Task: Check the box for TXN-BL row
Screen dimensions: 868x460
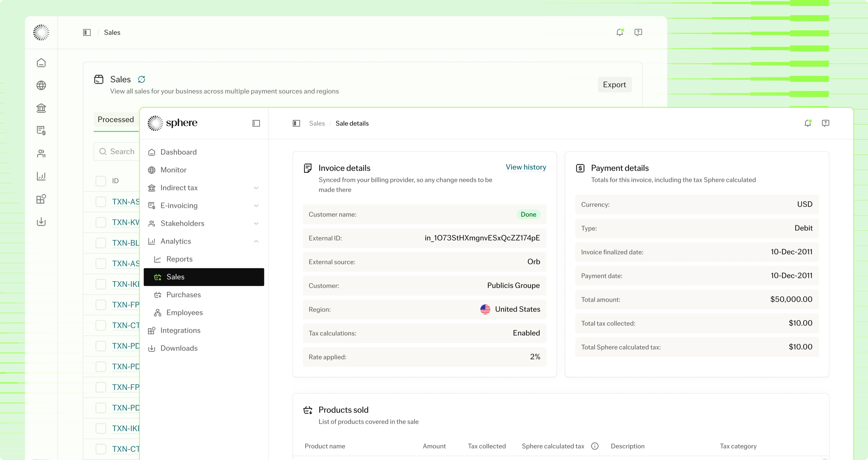Action: [x=101, y=243]
